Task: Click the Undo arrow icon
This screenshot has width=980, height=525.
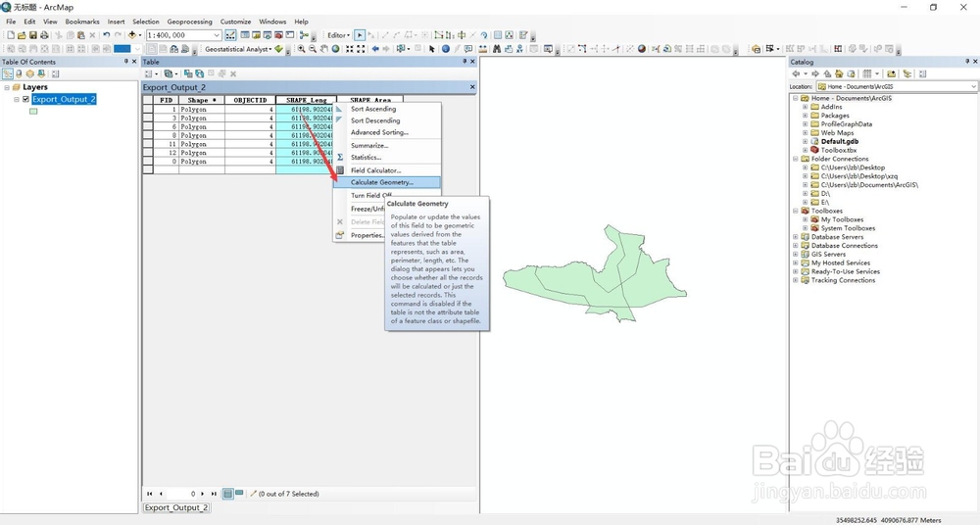Action: 106,35
